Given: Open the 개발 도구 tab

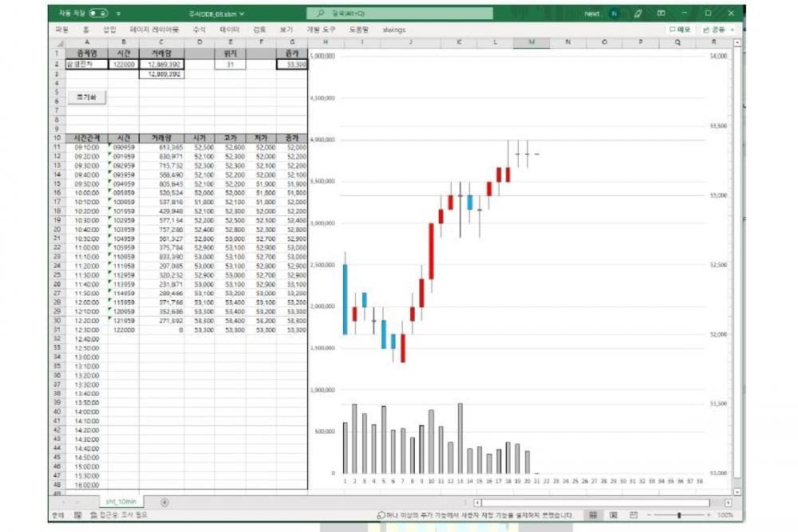Looking at the screenshot, I should 321,30.
